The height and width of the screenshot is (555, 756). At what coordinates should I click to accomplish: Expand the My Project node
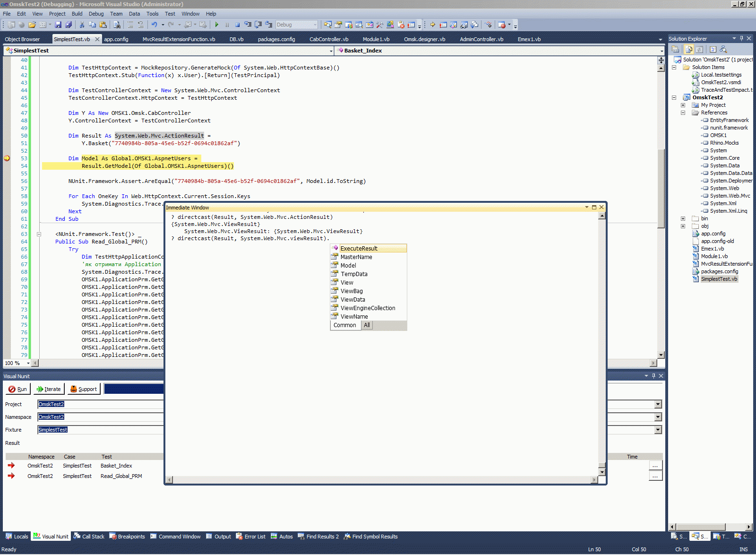(x=683, y=105)
